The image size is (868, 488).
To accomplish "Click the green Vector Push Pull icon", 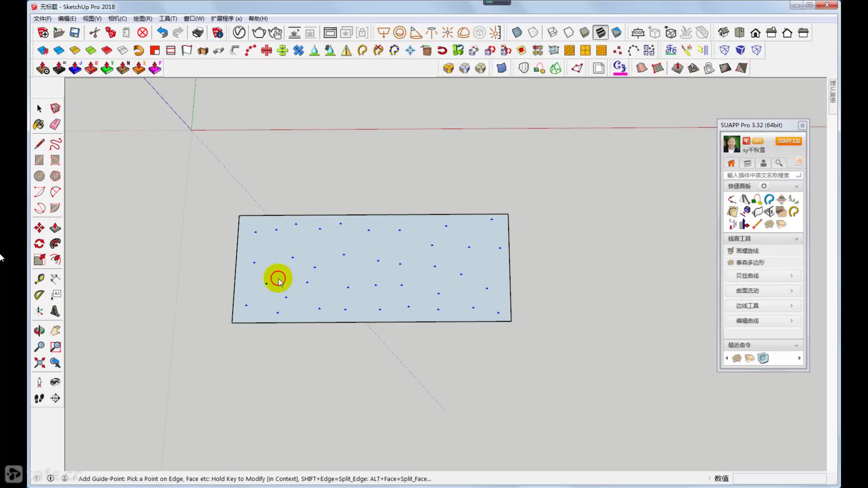I will 107,68.
